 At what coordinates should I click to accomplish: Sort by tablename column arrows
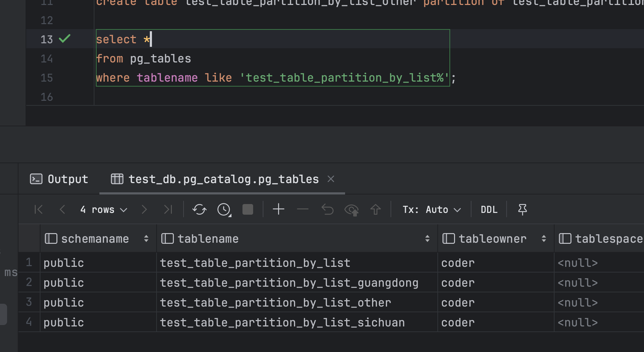(427, 239)
